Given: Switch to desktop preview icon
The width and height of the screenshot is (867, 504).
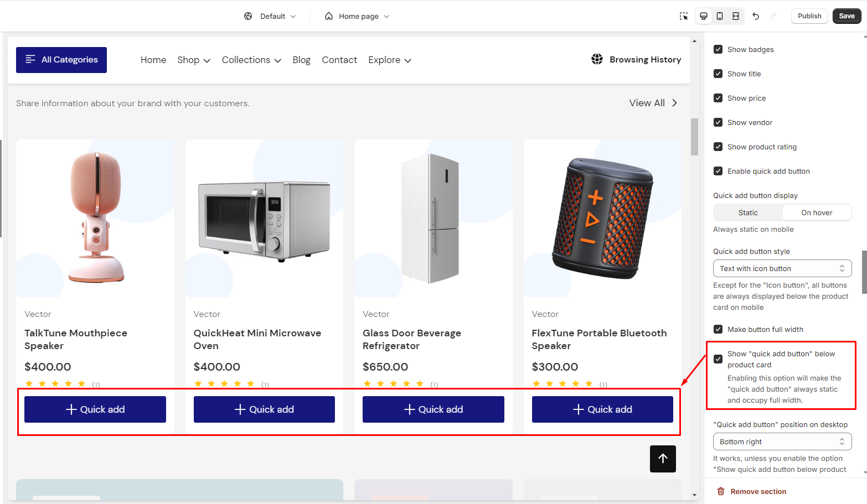Looking at the screenshot, I should [704, 16].
